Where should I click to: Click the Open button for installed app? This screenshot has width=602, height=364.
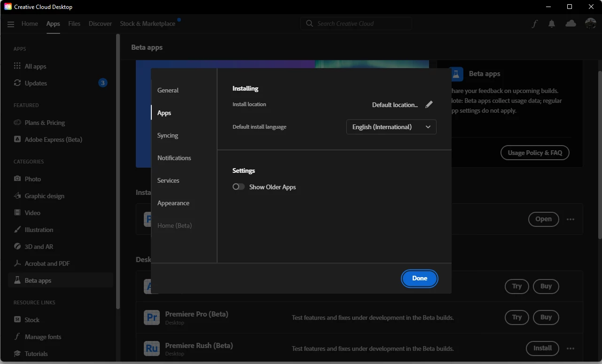544,219
